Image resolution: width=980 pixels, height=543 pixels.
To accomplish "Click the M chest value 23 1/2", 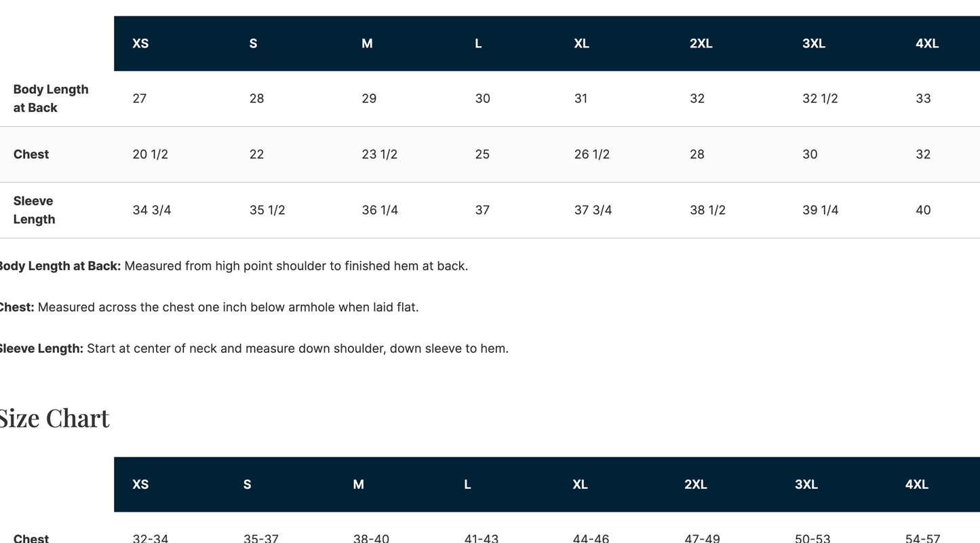I will pyautogui.click(x=379, y=154).
